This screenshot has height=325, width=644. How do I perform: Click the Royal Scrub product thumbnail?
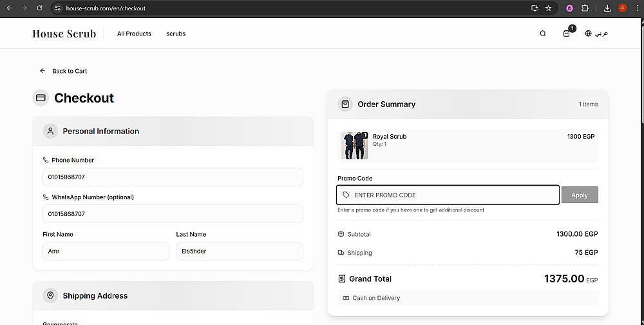tap(354, 146)
